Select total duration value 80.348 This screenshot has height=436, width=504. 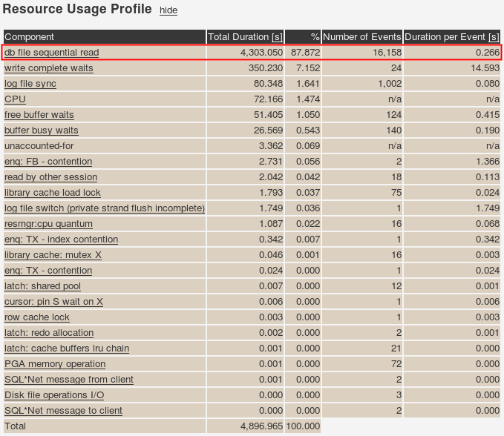[268, 84]
